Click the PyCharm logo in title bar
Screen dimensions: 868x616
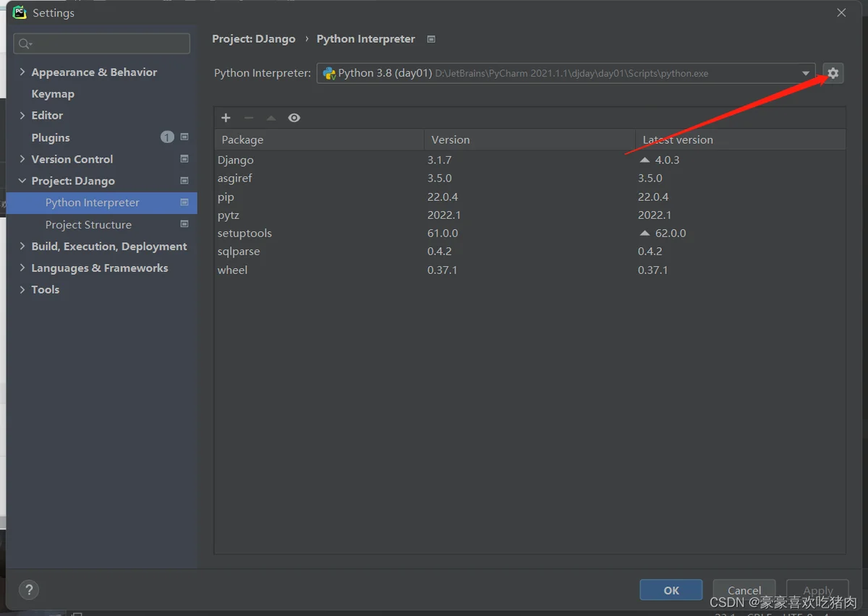pos(20,12)
